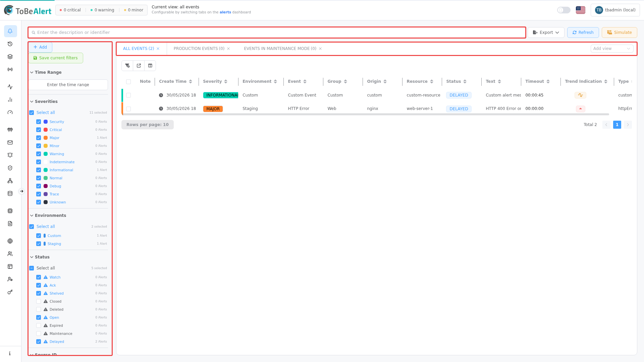Open the globe sidebar icon
The width and height of the screenshot is (644, 362).
tap(10, 241)
